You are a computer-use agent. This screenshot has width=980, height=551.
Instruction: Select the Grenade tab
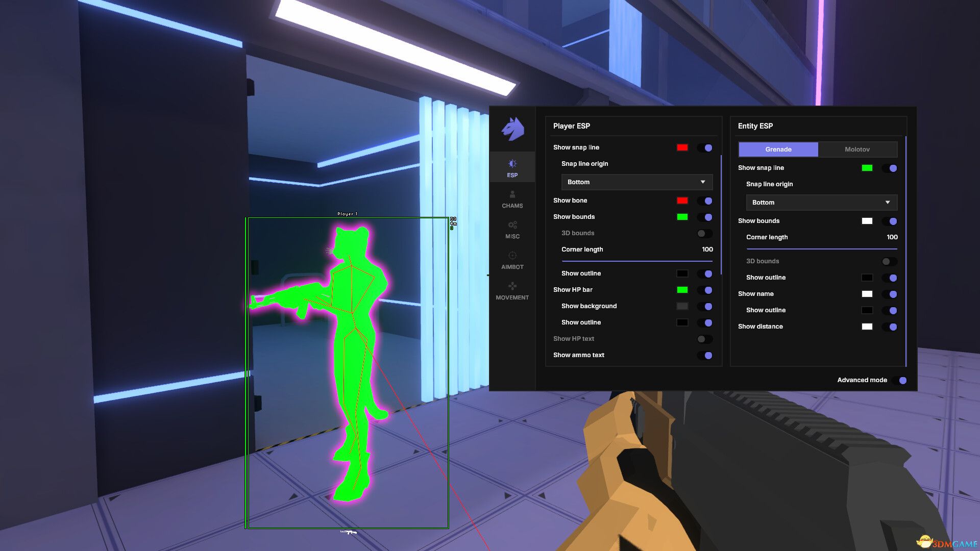click(778, 149)
